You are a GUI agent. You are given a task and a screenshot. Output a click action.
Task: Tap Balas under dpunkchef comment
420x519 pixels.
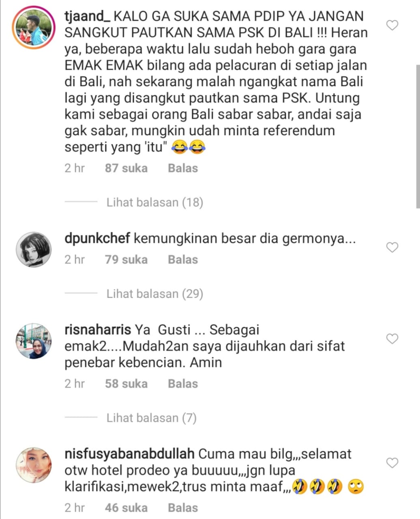pyautogui.click(x=183, y=259)
